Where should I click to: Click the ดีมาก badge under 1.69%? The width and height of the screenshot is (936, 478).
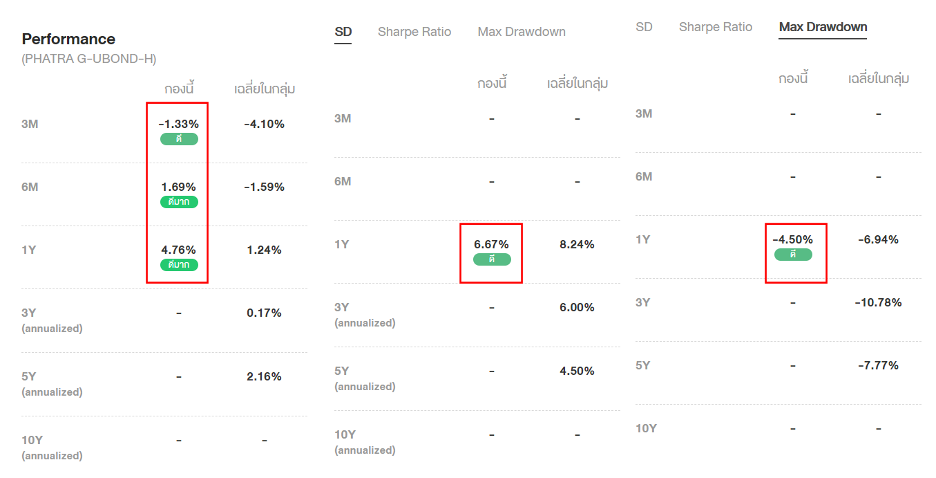coord(178,202)
